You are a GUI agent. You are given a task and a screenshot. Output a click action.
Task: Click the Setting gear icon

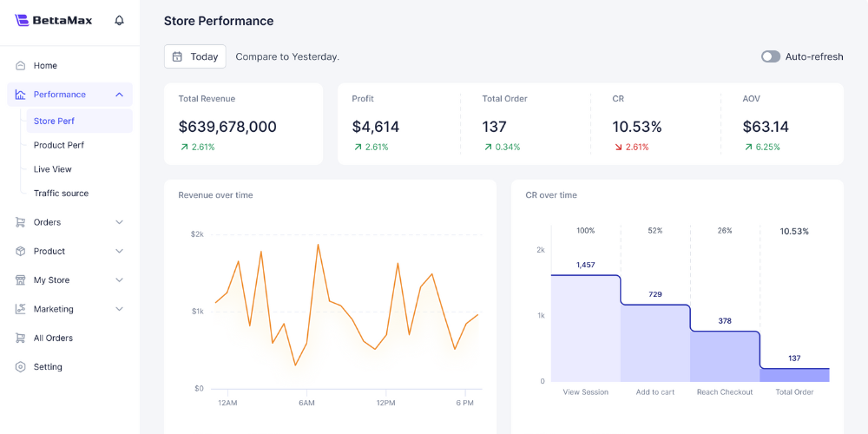21,366
